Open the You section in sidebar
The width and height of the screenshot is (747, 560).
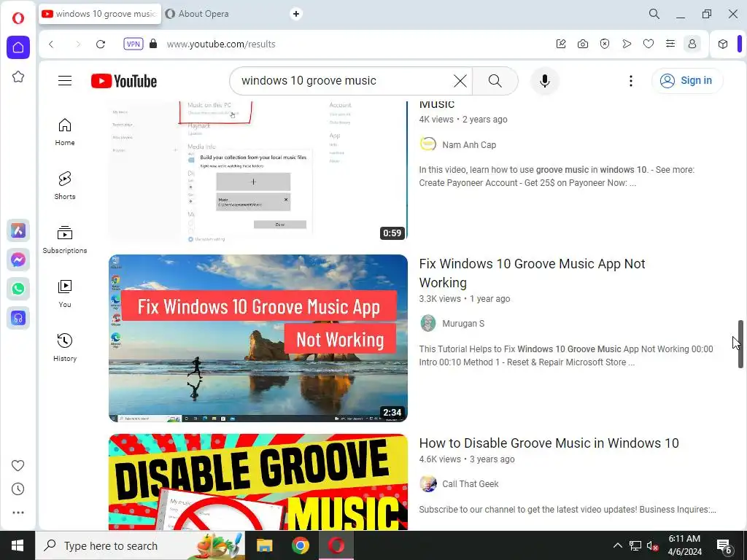point(65,293)
